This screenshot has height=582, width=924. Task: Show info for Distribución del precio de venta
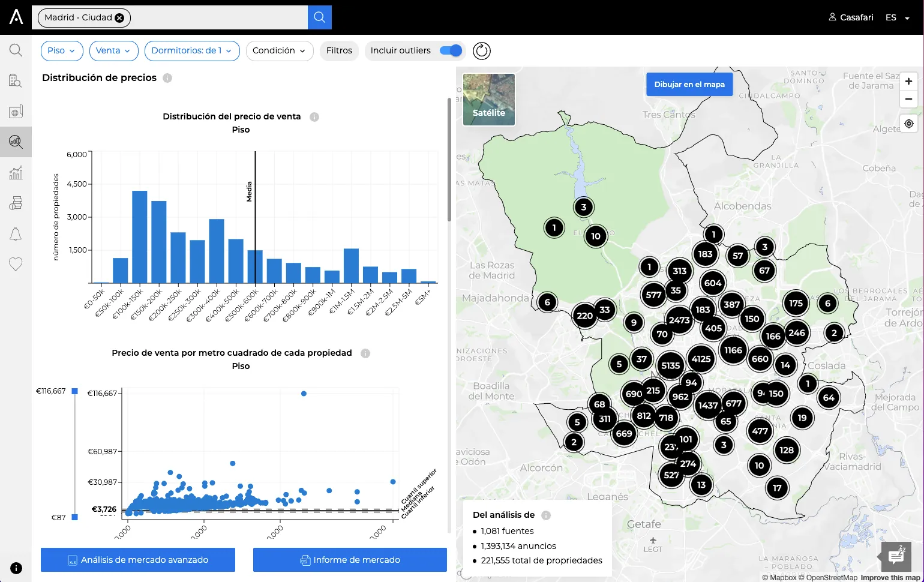tap(314, 117)
